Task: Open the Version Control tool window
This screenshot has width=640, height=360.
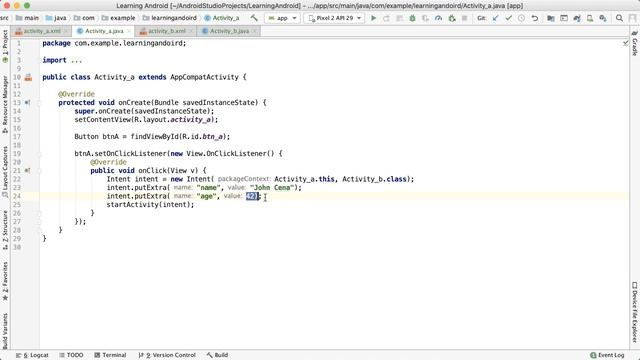Action: (167, 355)
